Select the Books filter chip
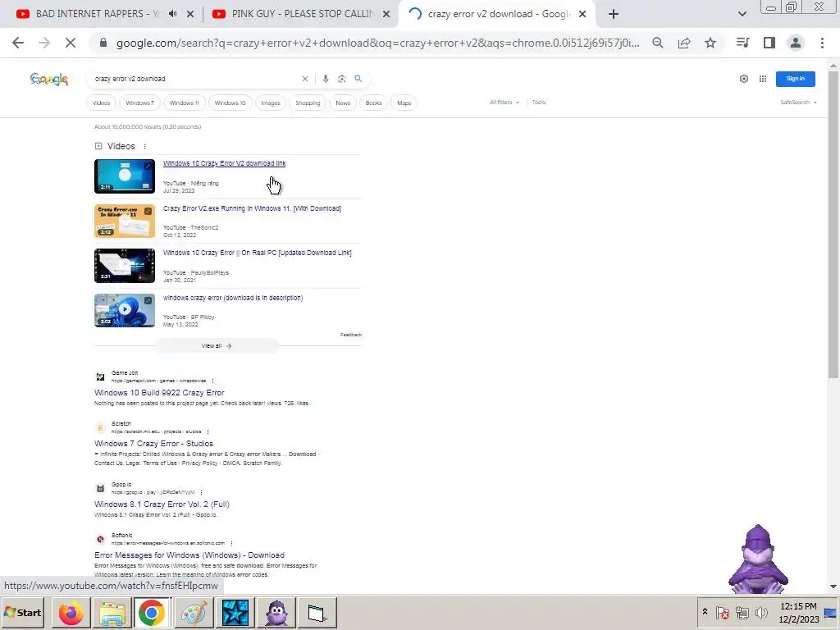The height and width of the screenshot is (630, 840). pyautogui.click(x=374, y=103)
